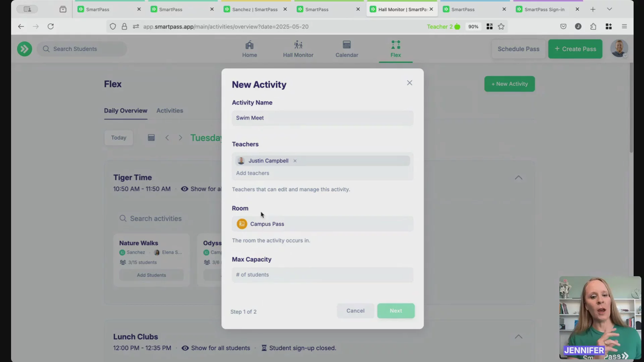Open Hall Monitor navigation icon
This screenshot has width=644, height=362.
click(x=298, y=49)
